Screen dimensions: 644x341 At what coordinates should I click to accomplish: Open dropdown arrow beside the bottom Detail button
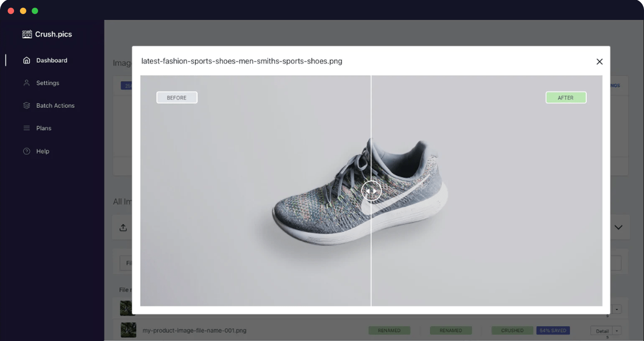[617, 331]
